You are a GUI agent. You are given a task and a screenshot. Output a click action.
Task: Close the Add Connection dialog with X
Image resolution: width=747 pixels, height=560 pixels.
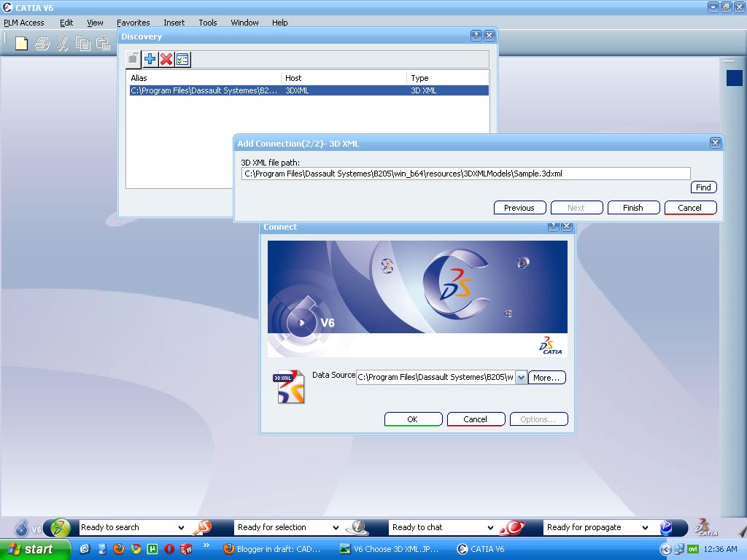[x=715, y=143]
